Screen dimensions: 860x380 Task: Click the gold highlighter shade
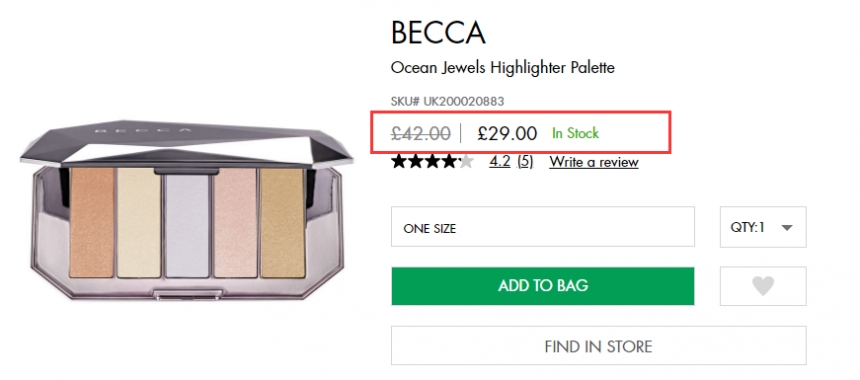click(282, 222)
